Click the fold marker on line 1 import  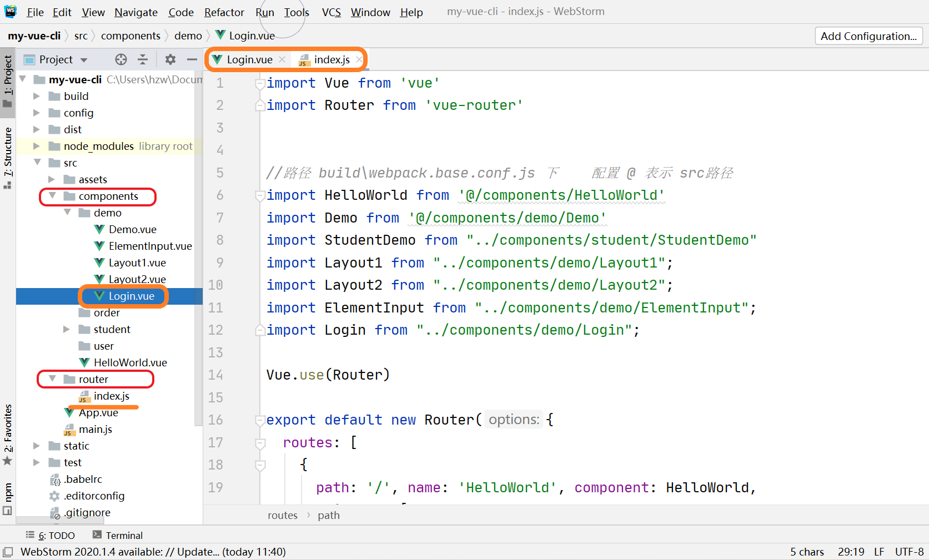click(259, 84)
